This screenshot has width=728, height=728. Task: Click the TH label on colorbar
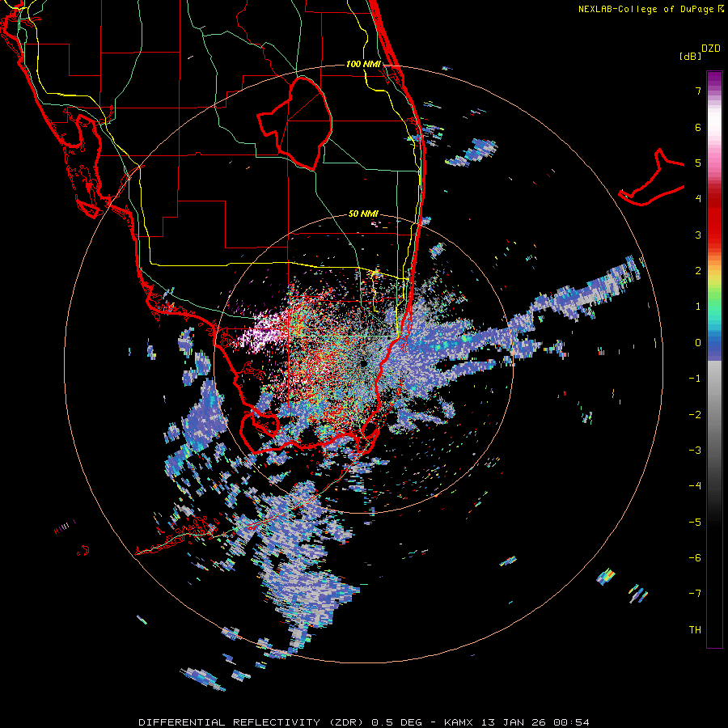[695, 629]
